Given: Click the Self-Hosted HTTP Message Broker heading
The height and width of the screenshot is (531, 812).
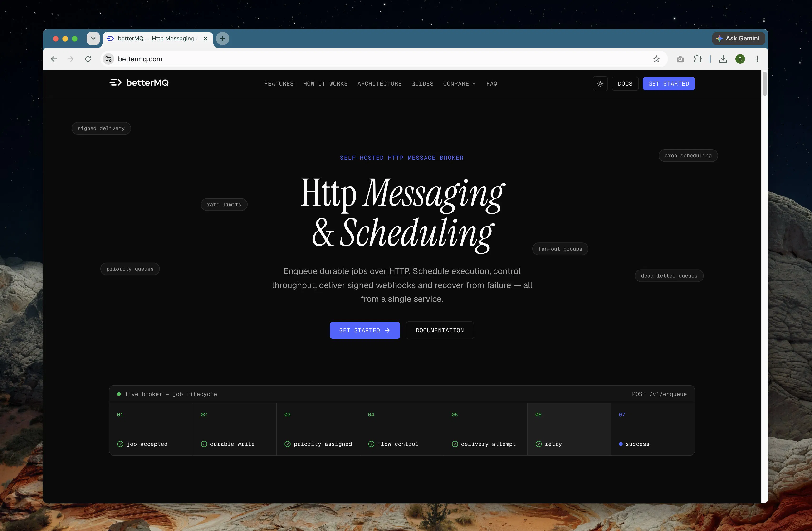Looking at the screenshot, I should pos(401,158).
